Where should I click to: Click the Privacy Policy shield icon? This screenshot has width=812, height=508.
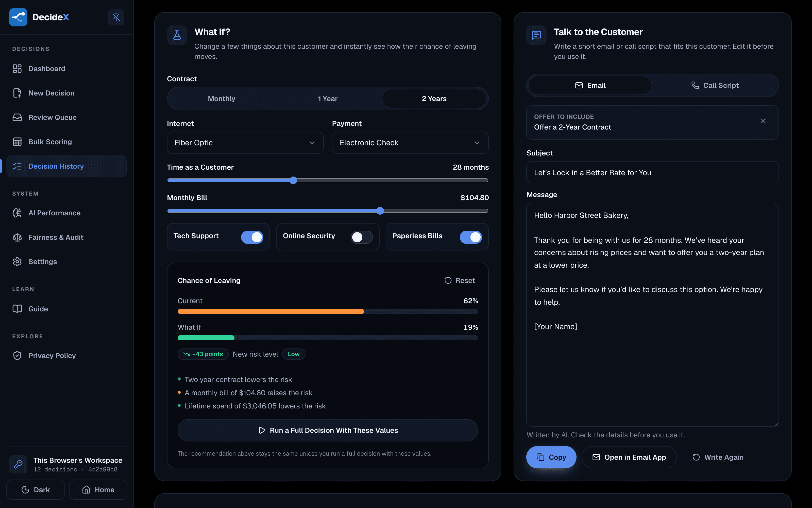tap(17, 355)
